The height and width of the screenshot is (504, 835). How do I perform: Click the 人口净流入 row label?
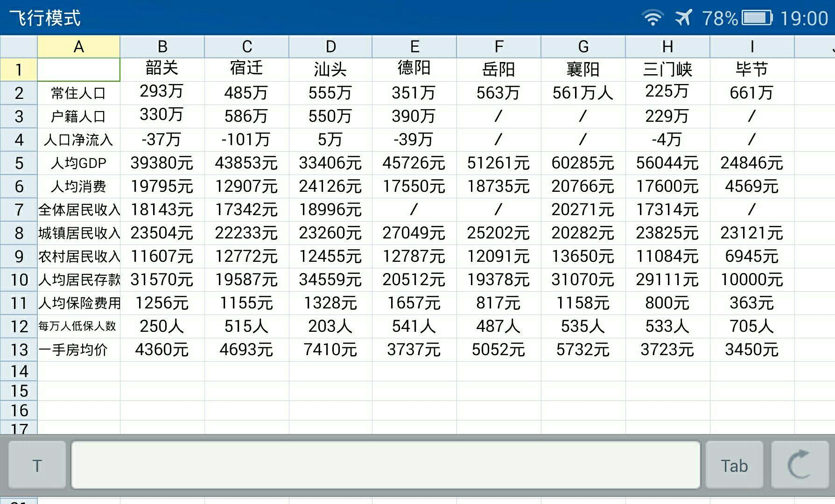78,140
